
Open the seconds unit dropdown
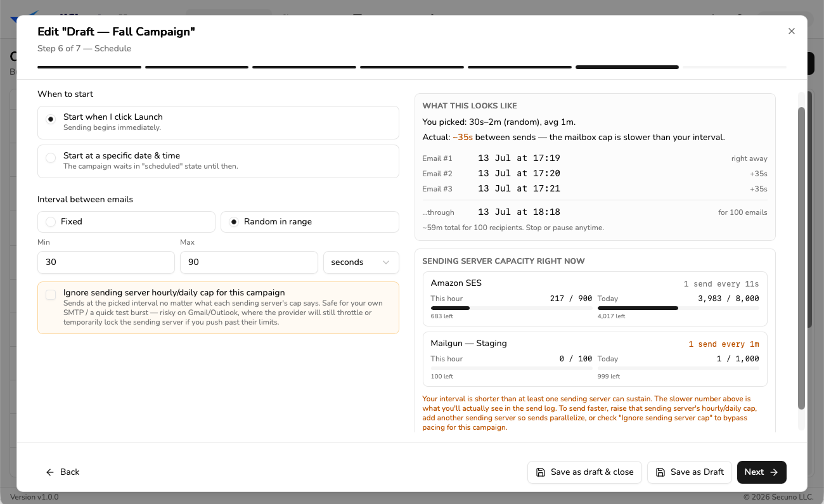pyautogui.click(x=361, y=262)
